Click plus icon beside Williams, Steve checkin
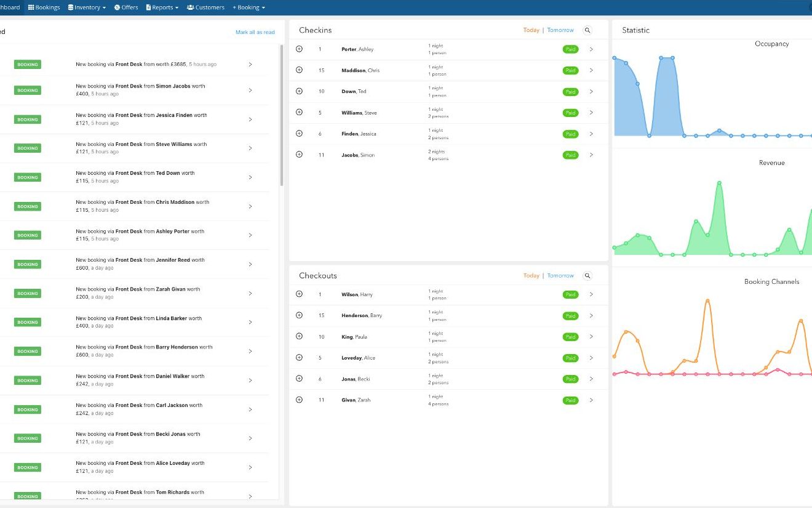812x508 pixels. [x=299, y=112]
